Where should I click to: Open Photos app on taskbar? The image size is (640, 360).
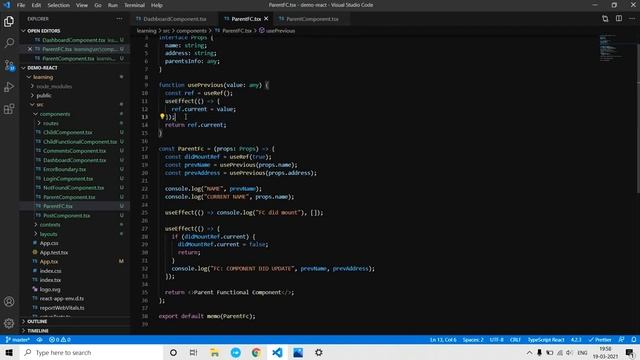298,353
